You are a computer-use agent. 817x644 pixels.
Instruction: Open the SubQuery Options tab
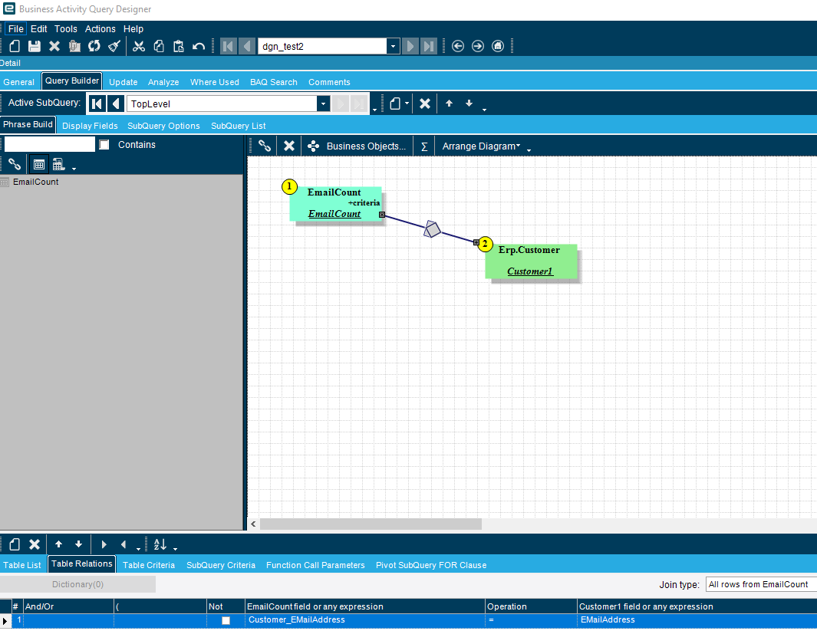pos(163,126)
